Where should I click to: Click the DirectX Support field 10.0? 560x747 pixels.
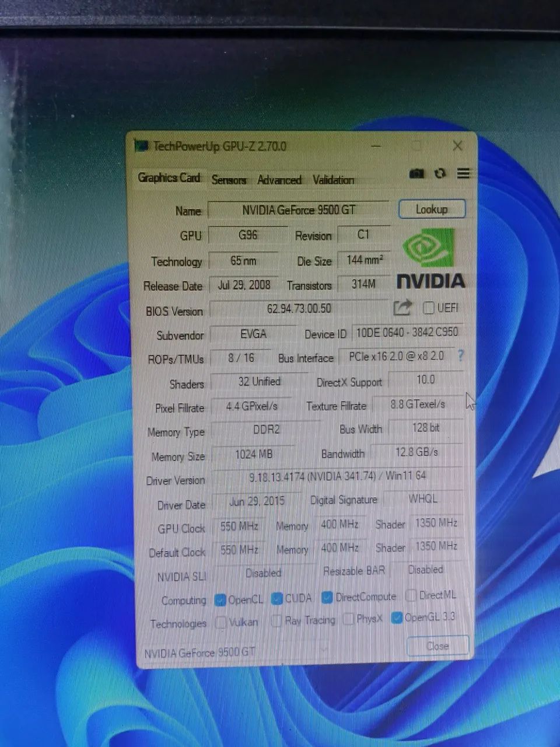426,380
